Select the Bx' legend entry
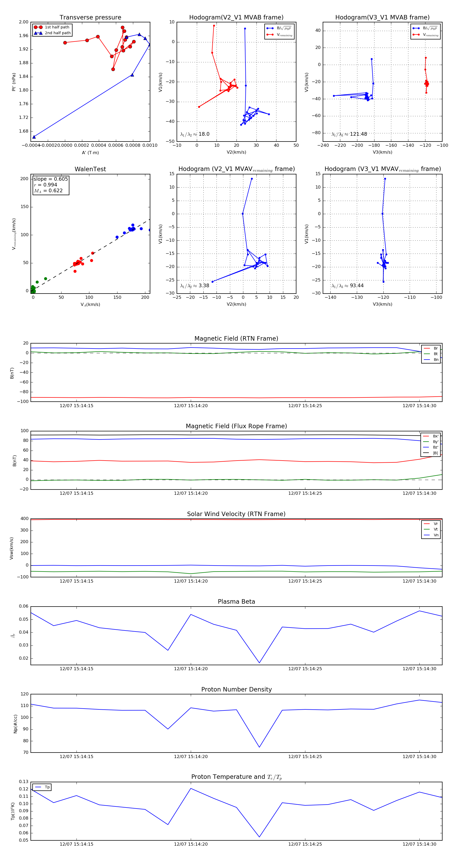473x868 pixels. pyautogui.click(x=431, y=436)
